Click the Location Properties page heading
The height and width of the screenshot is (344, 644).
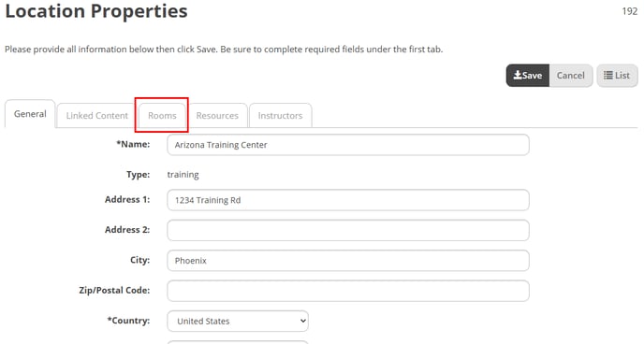pos(96,11)
